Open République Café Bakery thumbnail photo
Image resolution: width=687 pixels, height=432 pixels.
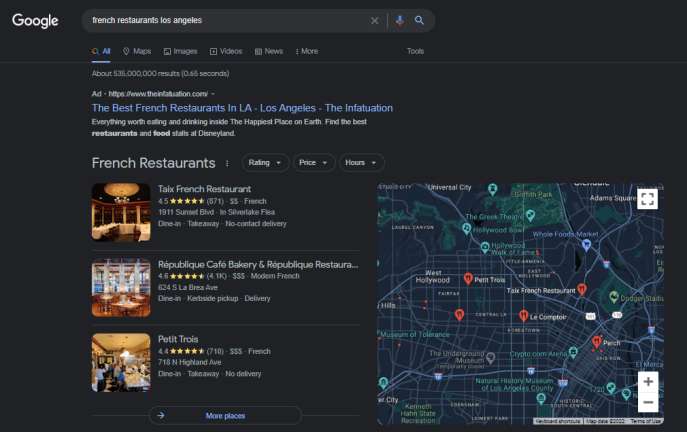tap(121, 287)
